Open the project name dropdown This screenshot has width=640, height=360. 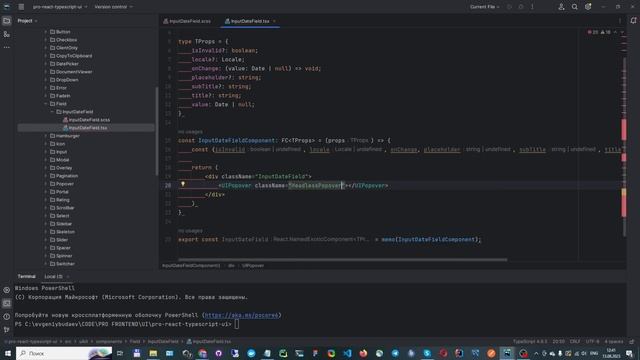pos(60,7)
